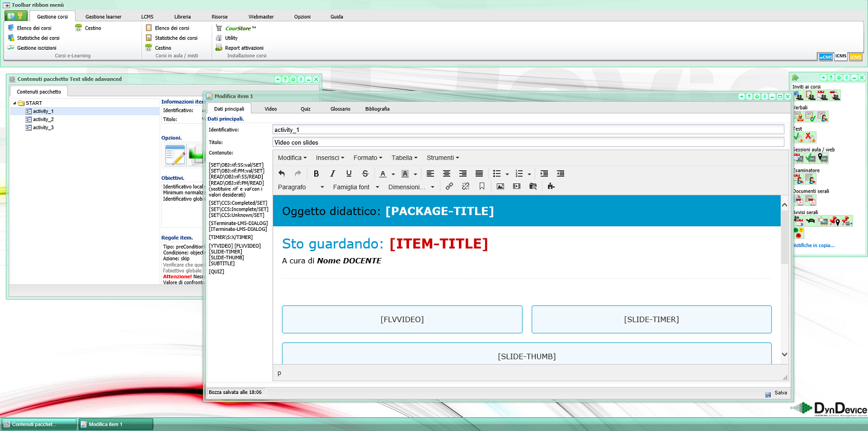
Task: Click the first Documenti serali PDF icon
Action: click(x=799, y=200)
